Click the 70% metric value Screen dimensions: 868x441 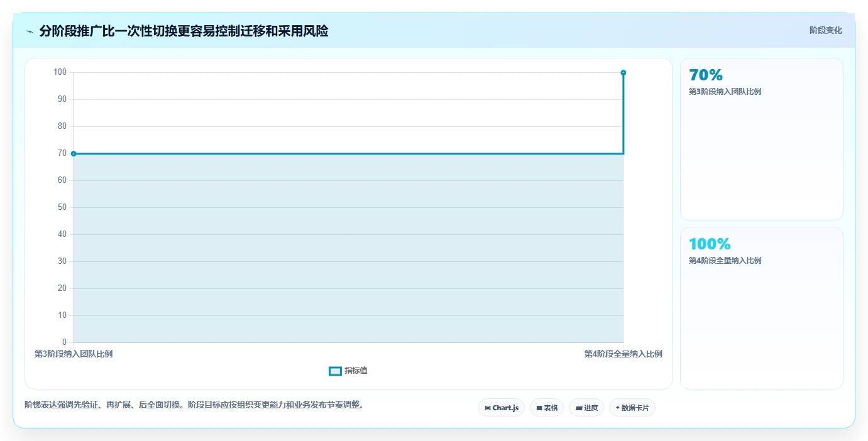[x=706, y=75]
